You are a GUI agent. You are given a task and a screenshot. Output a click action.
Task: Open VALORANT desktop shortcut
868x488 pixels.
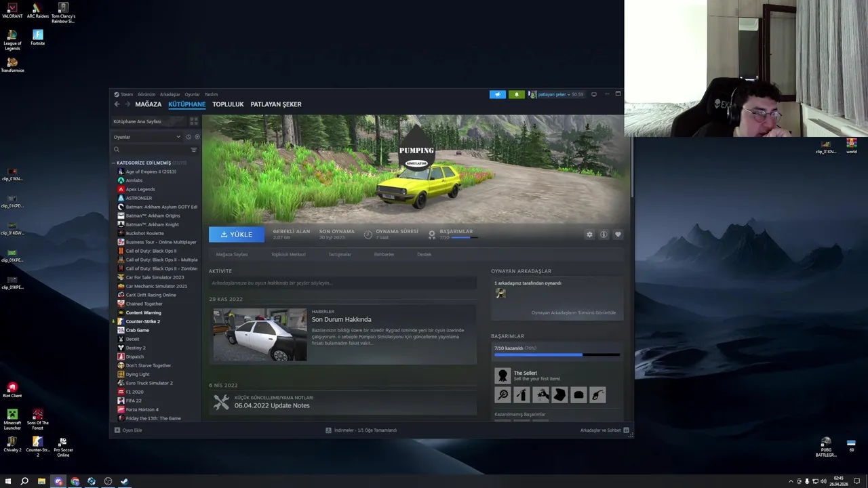(12, 11)
